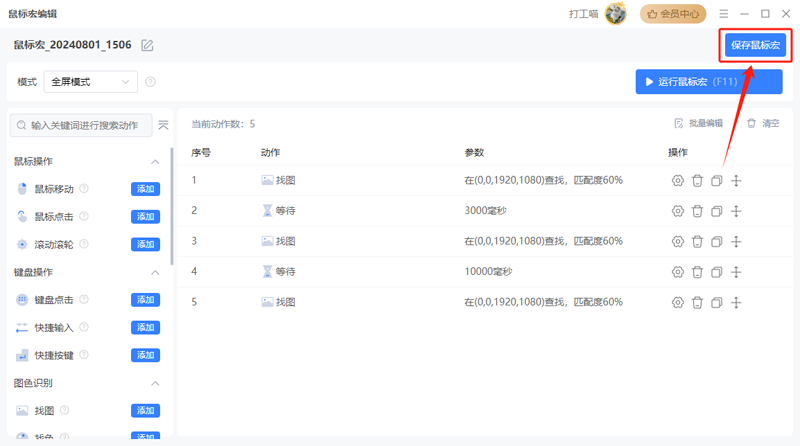Duplicate the 3000毫秒 wait action
This screenshot has height=446, width=800.
pyautogui.click(x=716, y=211)
